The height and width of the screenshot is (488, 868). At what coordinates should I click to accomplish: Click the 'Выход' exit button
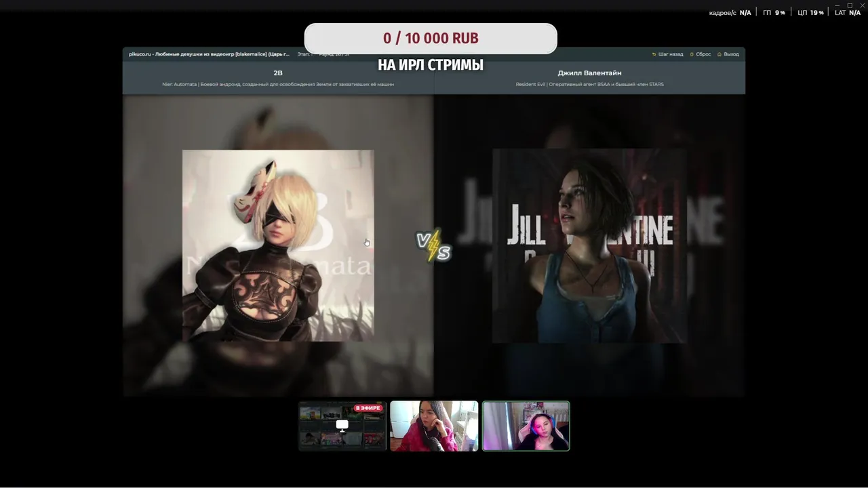pos(728,54)
